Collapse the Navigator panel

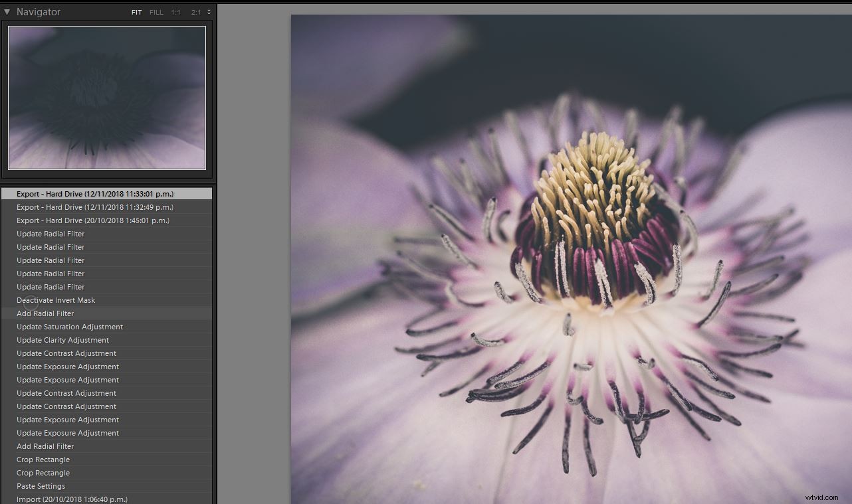click(x=7, y=11)
